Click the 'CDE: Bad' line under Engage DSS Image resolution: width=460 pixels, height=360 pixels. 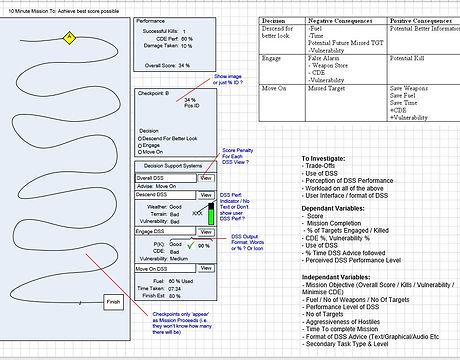point(166,252)
